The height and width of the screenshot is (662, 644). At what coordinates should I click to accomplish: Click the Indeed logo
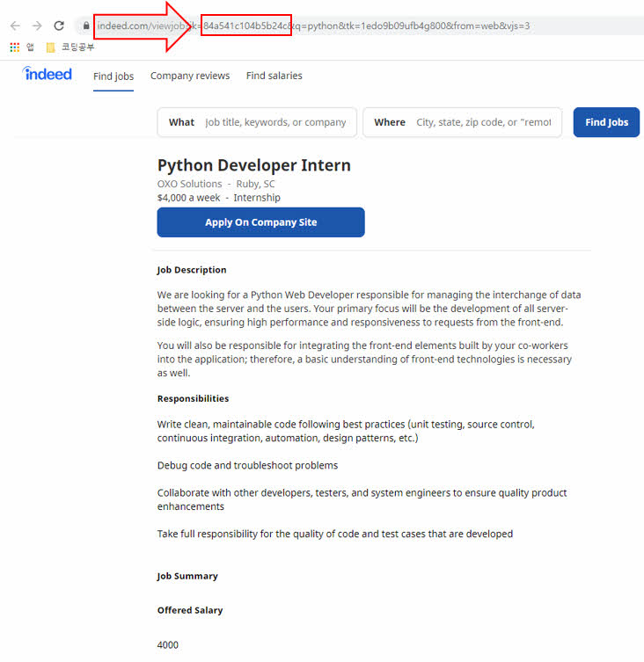tap(48, 74)
